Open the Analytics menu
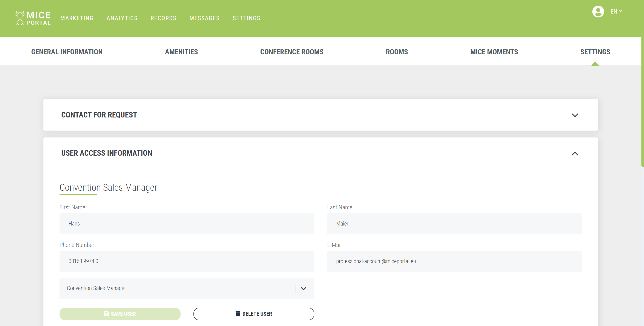The height and width of the screenshot is (326, 644). [x=122, y=18]
